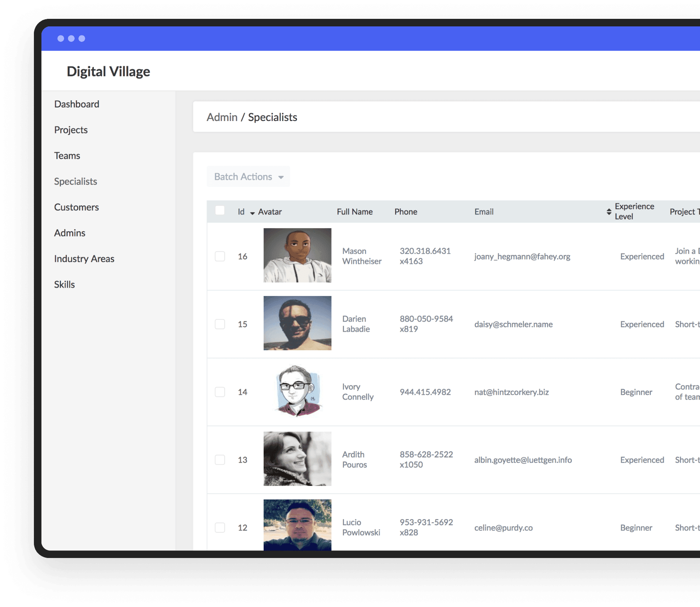
Task: Click Id value 13
Action: coord(242,460)
